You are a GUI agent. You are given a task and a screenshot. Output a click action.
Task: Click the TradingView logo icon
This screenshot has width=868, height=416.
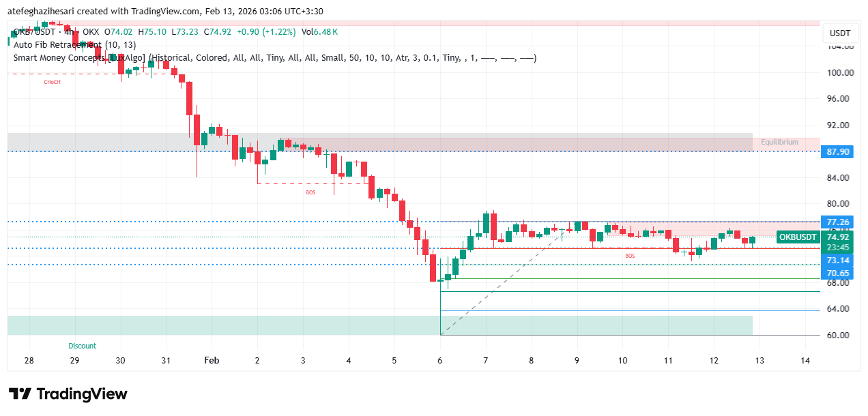point(20,394)
